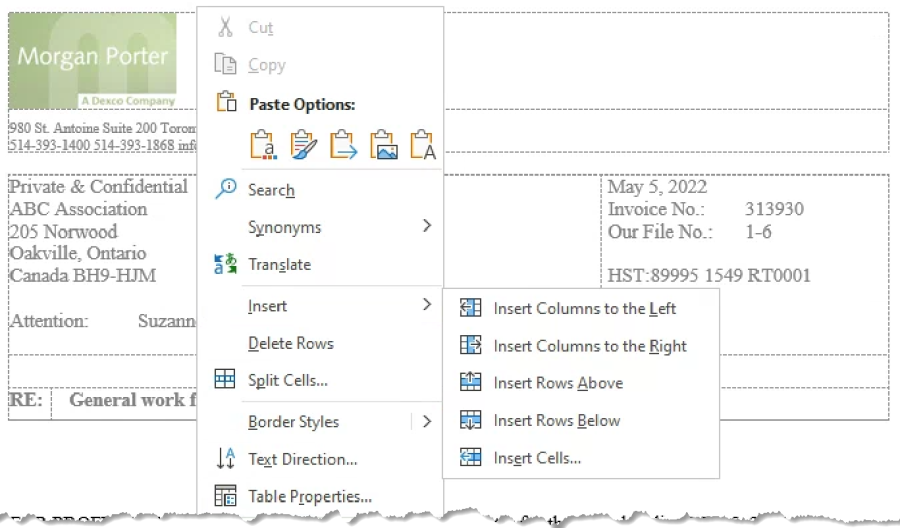Choose Picture paste option icon

(383, 144)
